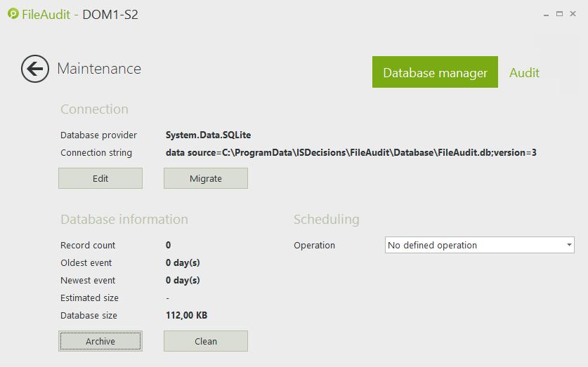Open the Audit tab
Screen dimensions: 588x367
pos(524,72)
